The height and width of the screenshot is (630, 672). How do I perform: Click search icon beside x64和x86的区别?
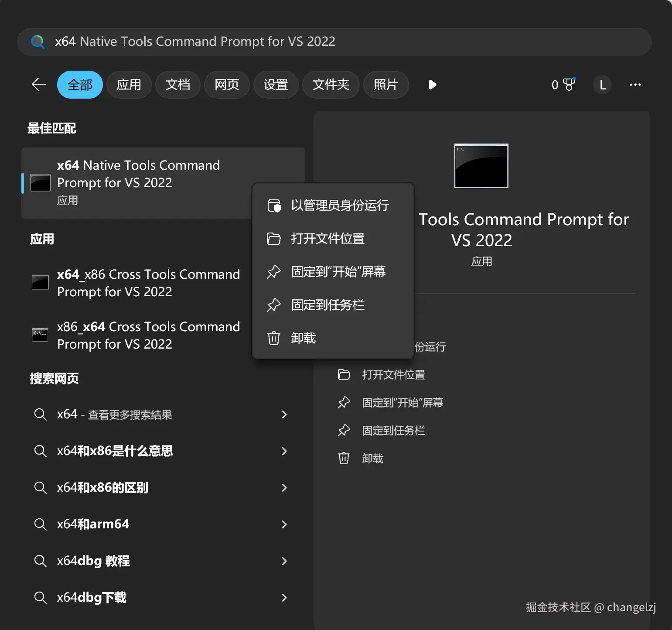pyautogui.click(x=40, y=487)
